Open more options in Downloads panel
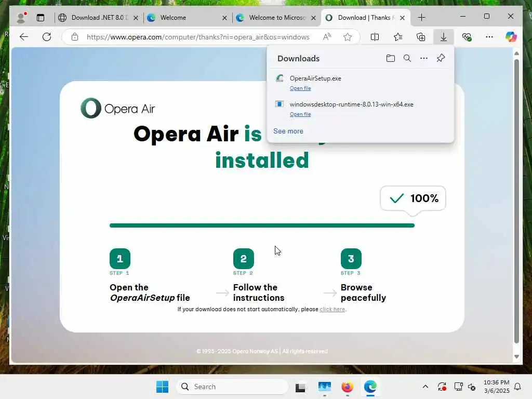 (x=424, y=58)
